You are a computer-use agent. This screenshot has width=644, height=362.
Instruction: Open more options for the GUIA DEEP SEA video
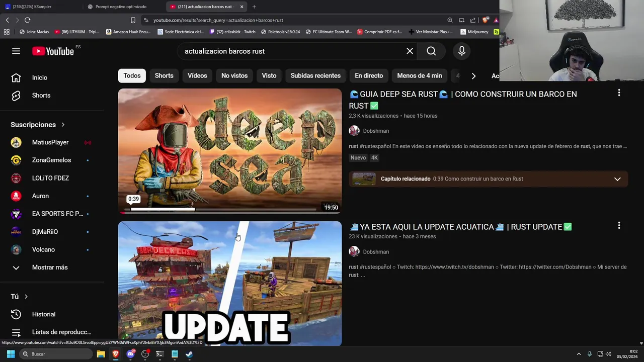tap(619, 93)
